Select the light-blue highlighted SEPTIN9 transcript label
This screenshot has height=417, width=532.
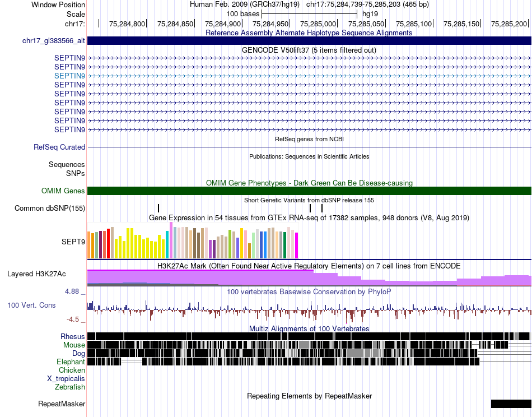pos(69,76)
